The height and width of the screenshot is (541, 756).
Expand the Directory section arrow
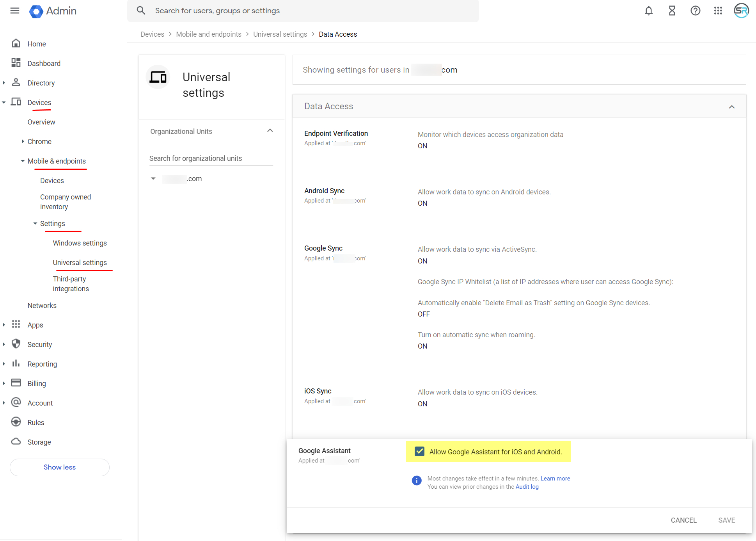(x=4, y=83)
